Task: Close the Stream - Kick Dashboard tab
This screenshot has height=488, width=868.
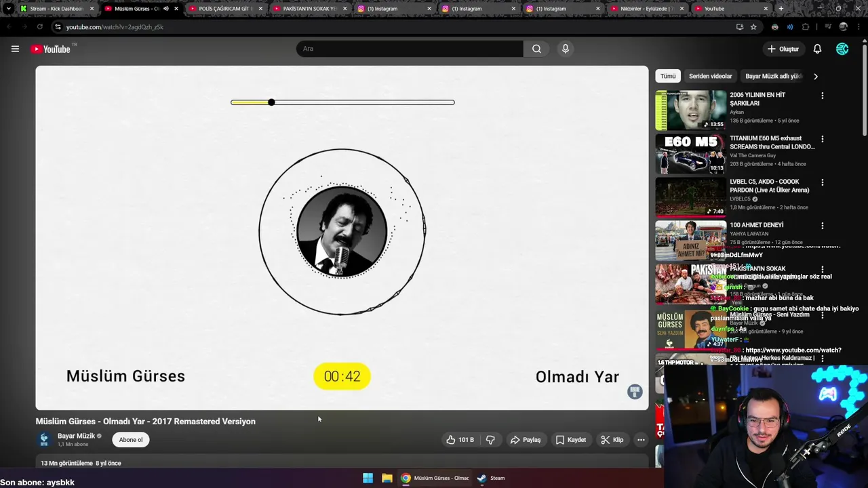Action: 92,9
